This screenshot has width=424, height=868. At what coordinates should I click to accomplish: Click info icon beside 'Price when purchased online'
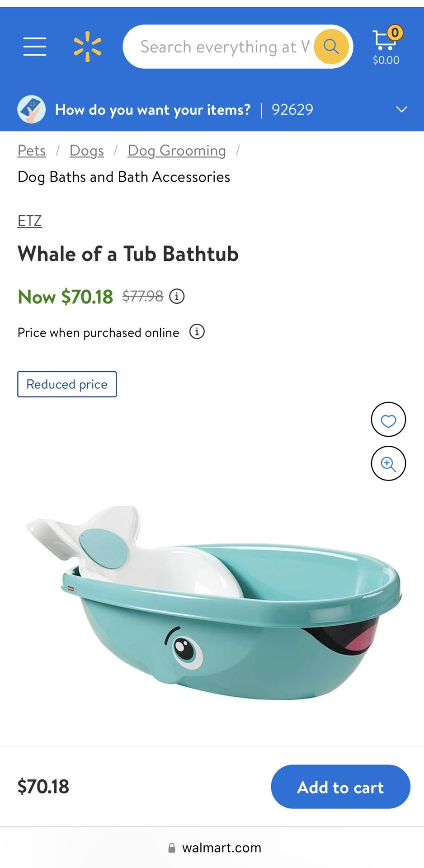(197, 332)
